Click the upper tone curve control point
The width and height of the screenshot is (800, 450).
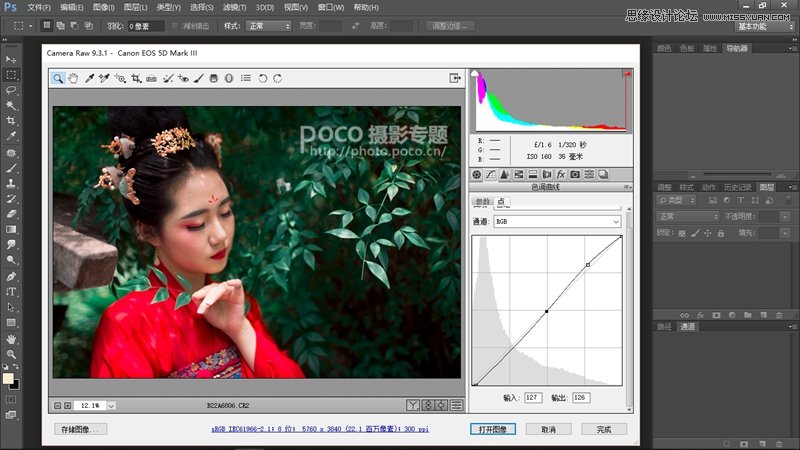[588, 265]
